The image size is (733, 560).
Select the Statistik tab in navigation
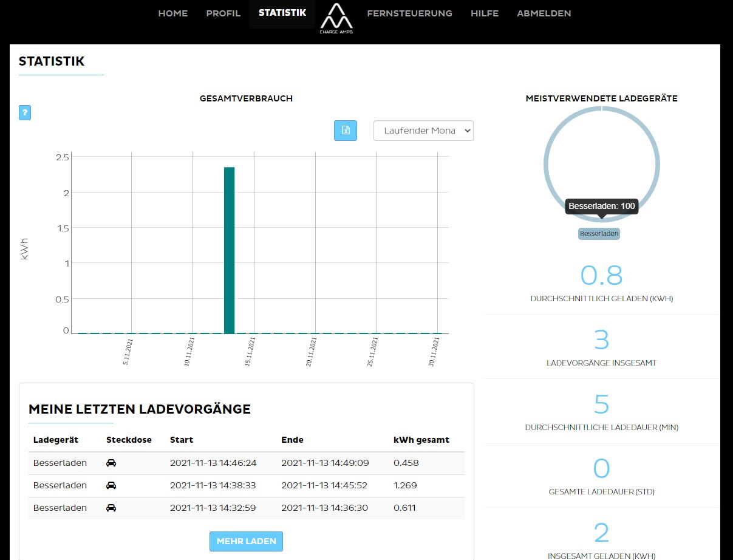[x=282, y=13]
